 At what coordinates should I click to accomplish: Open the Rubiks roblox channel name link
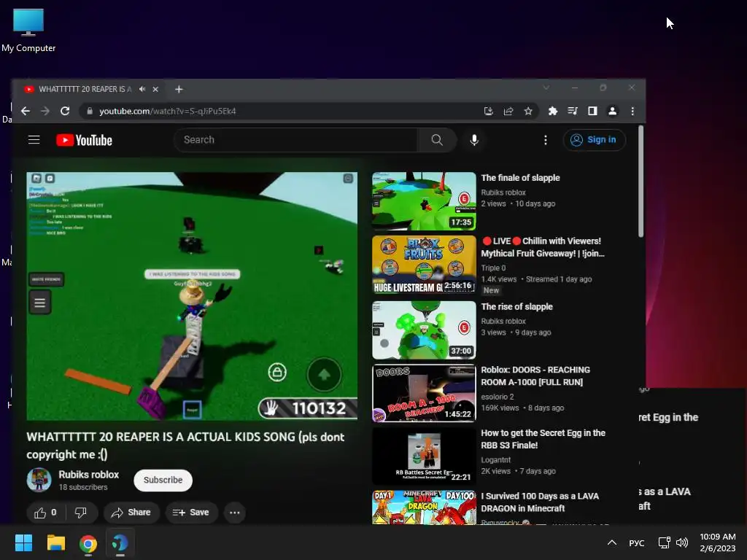88,475
